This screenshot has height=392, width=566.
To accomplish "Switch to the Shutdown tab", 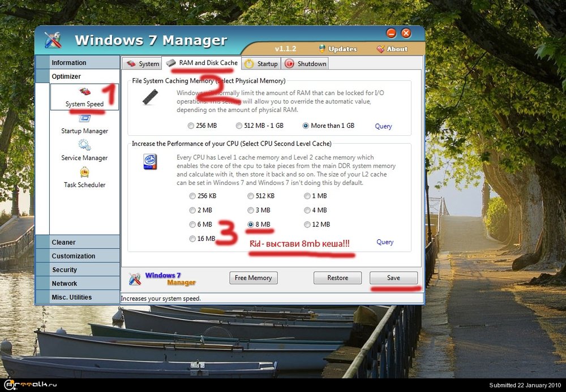I will [306, 64].
